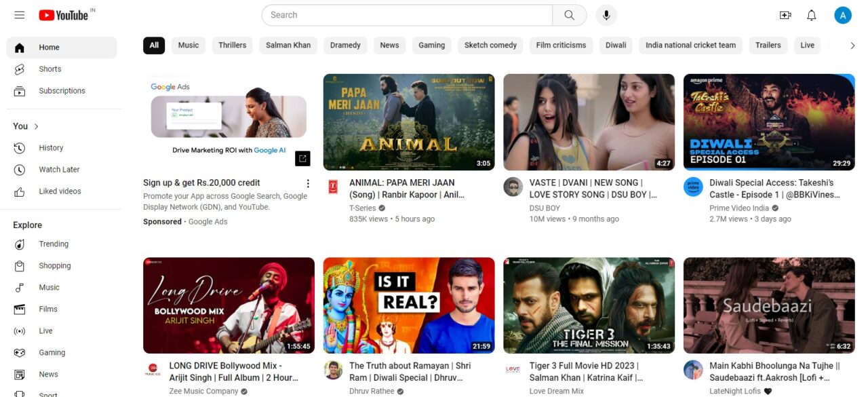
Task: Open Live in Explore sidebar
Action: click(62, 331)
